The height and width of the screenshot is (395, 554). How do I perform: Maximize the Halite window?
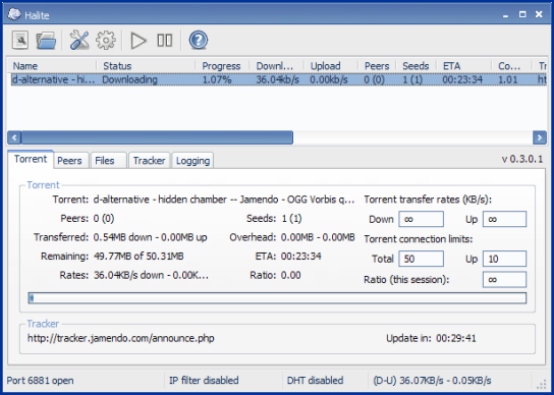(x=522, y=14)
